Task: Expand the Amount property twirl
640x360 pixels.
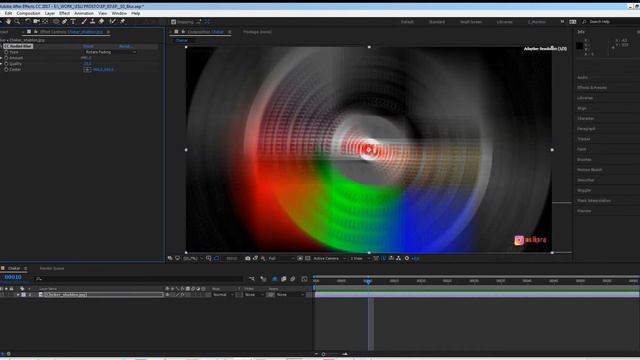Action: [x=2, y=58]
